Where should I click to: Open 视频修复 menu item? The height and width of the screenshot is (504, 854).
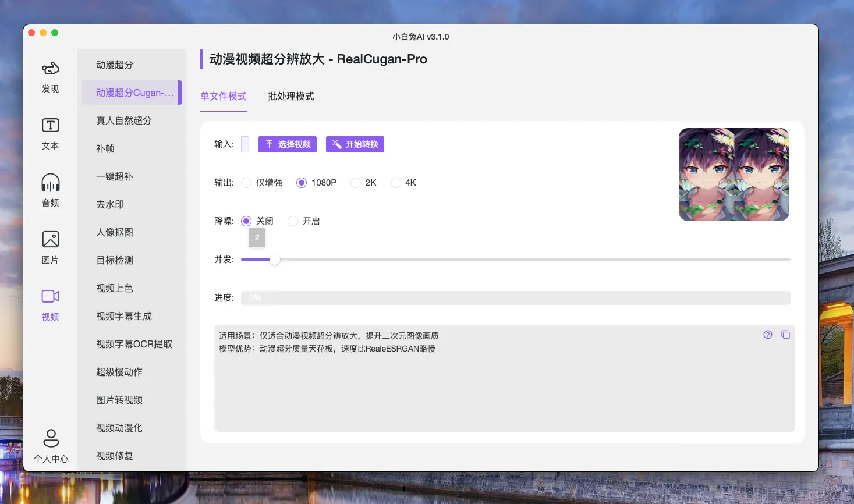132,456
